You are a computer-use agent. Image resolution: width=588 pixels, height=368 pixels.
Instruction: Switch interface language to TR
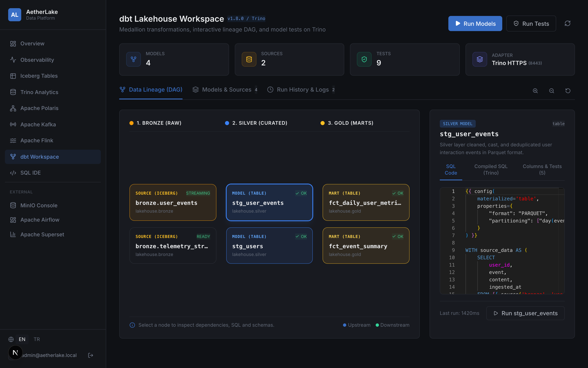click(x=37, y=339)
